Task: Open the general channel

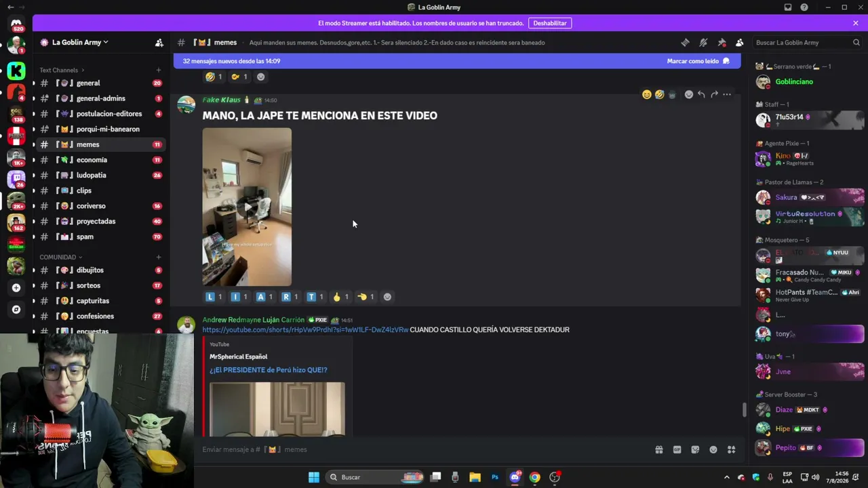Action: tap(99, 83)
